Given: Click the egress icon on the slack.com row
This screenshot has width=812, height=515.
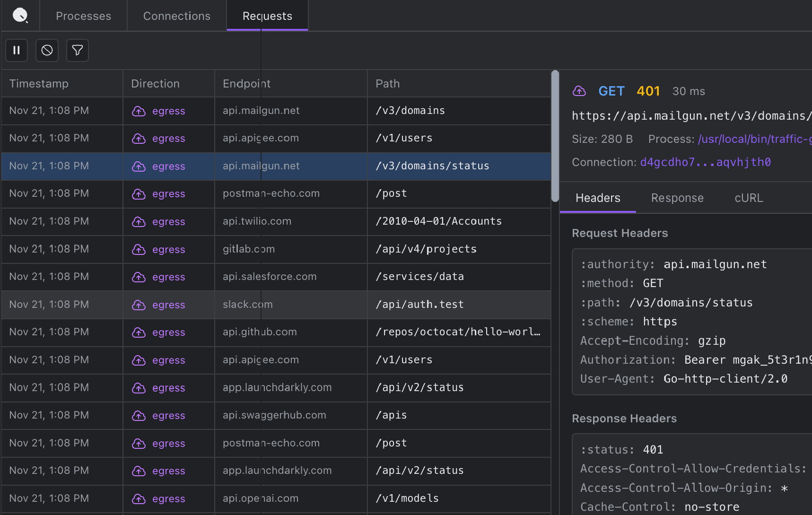Looking at the screenshot, I should [x=139, y=305].
